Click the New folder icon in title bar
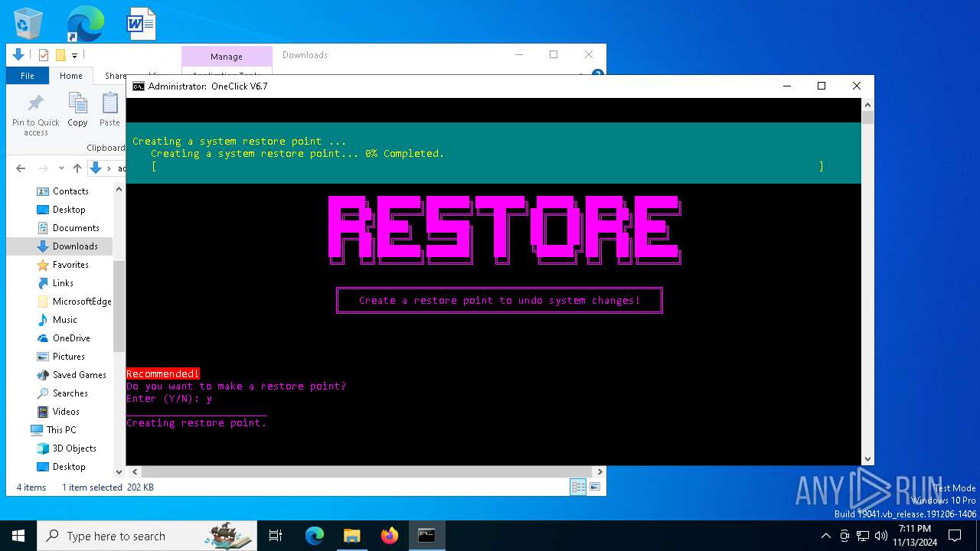 (60, 55)
